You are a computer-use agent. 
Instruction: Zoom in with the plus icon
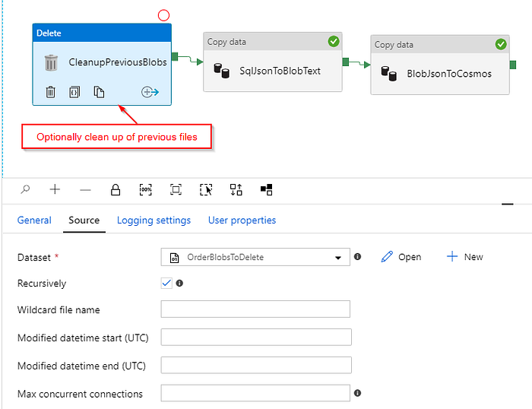(55, 189)
